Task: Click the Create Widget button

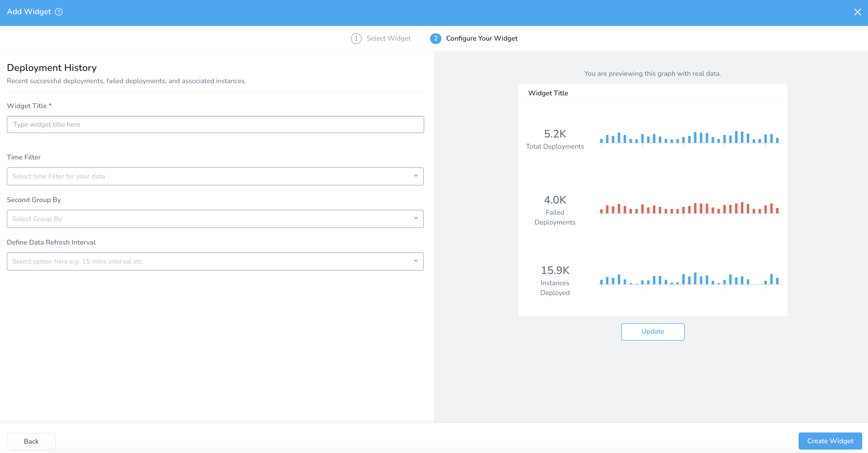Action: 830,441
